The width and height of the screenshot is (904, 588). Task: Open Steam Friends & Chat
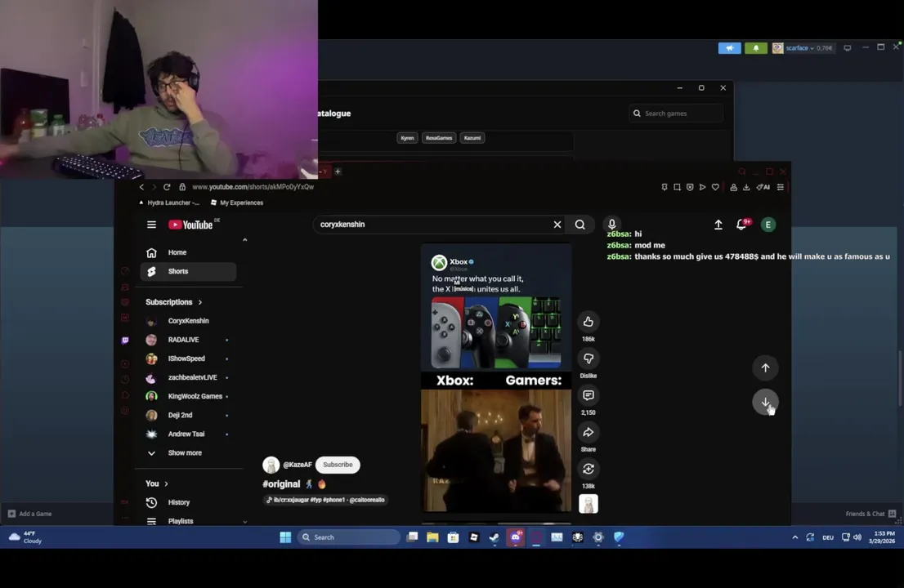pyautogui.click(x=870, y=514)
